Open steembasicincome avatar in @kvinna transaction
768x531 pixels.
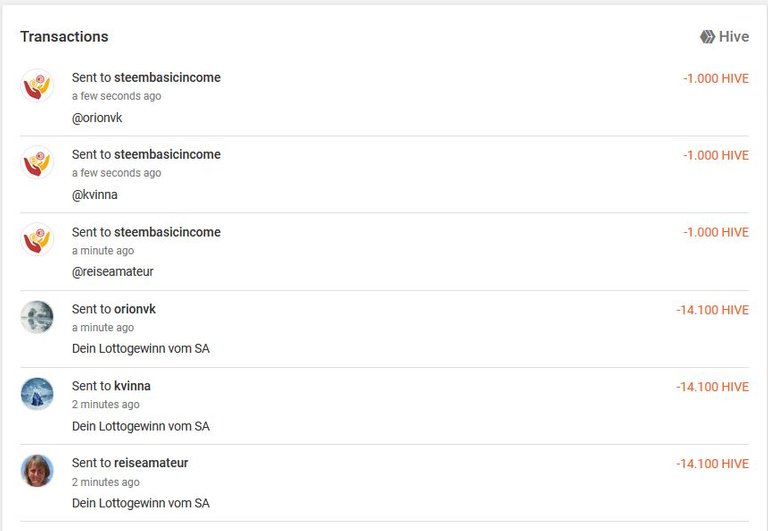(x=37, y=162)
